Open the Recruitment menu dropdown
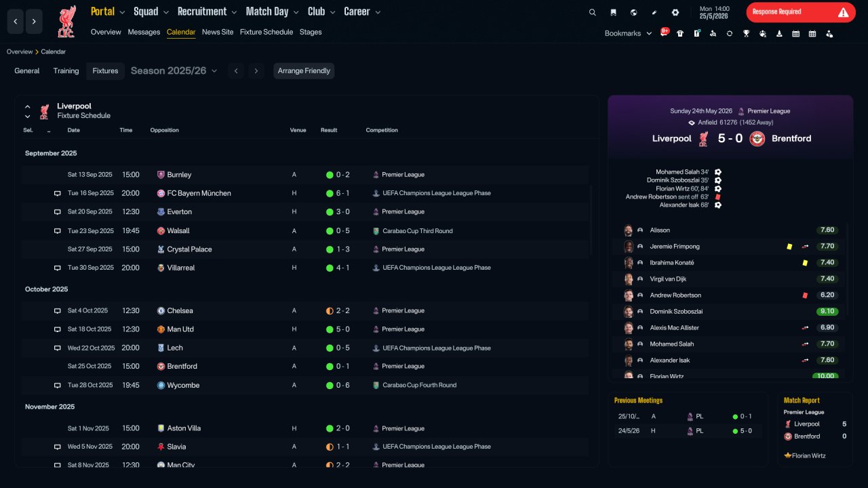The width and height of the screenshot is (868, 488). coord(234,12)
